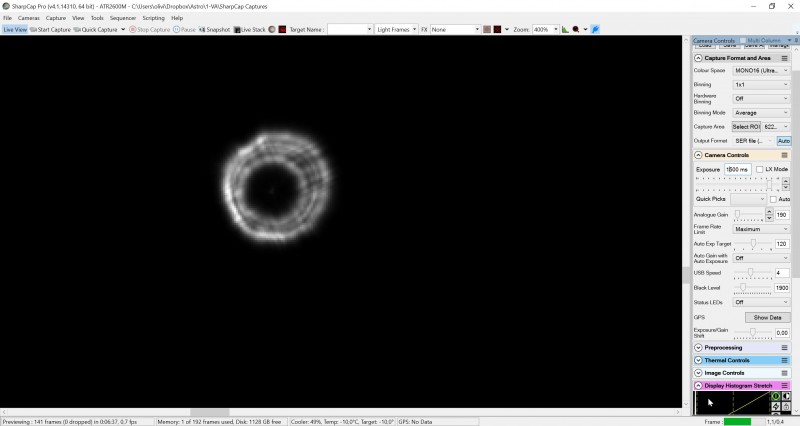Click the Quick Capture toolbar button
800x426 pixels.
coord(95,30)
